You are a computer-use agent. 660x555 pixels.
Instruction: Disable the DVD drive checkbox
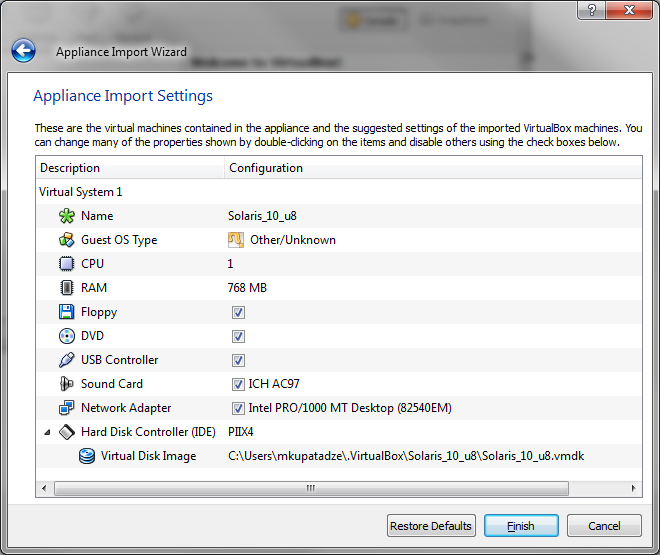coord(238,336)
